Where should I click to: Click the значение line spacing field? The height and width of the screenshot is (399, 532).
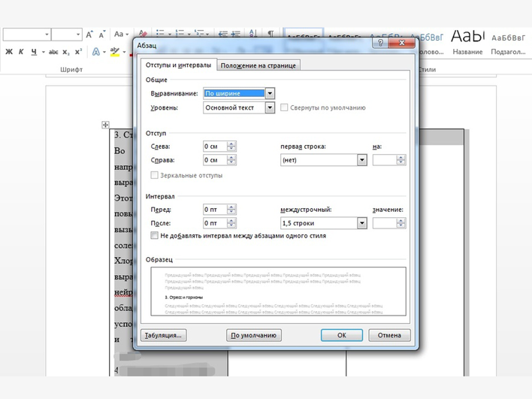(385, 223)
